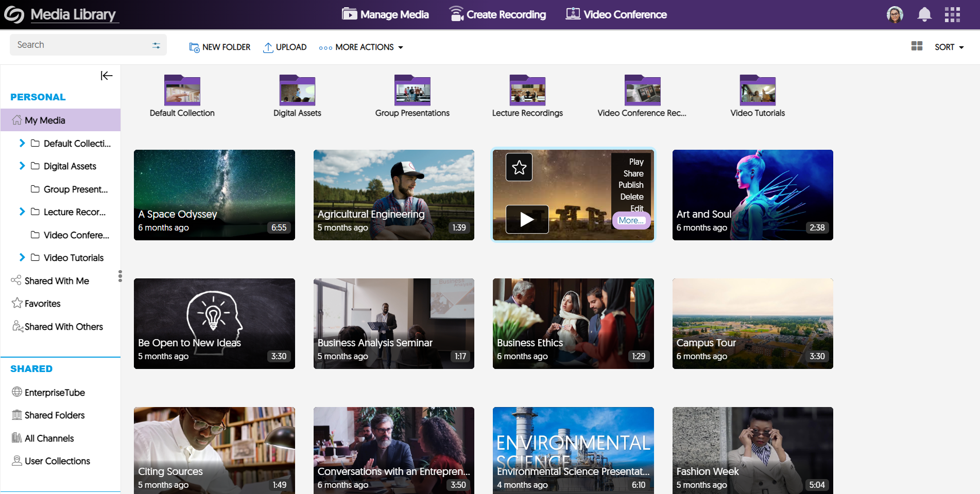
Task: Collapse the sidebar with arrow icon
Action: [106, 76]
